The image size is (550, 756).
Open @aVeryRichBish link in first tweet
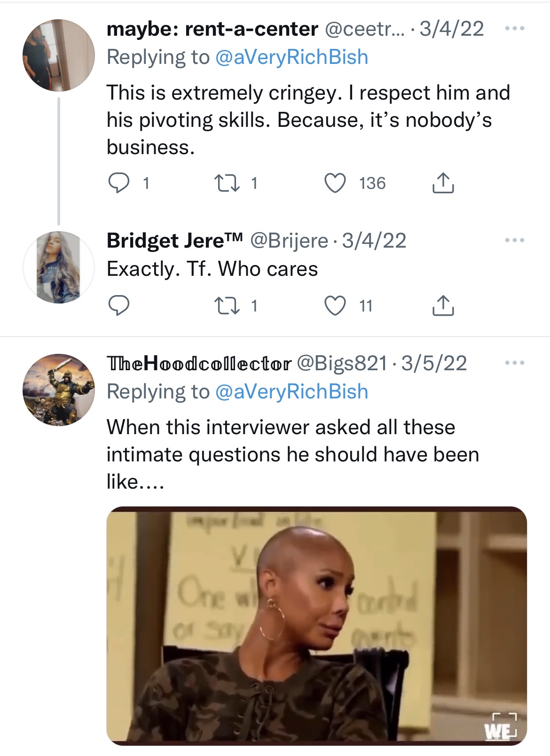point(291,57)
